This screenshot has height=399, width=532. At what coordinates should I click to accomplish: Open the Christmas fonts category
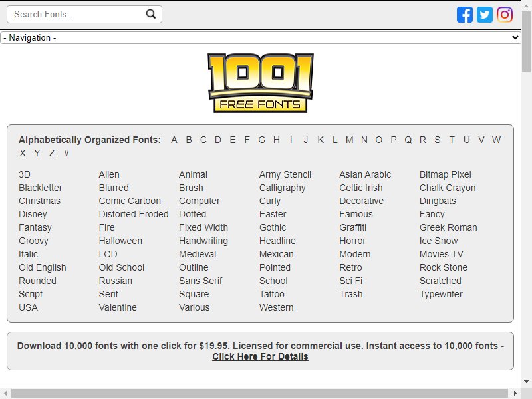[39, 201]
